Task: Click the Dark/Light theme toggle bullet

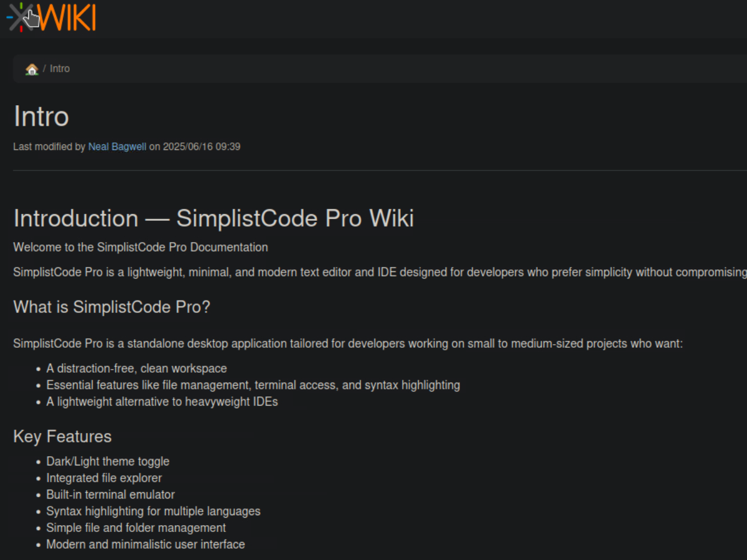Action: pos(108,462)
